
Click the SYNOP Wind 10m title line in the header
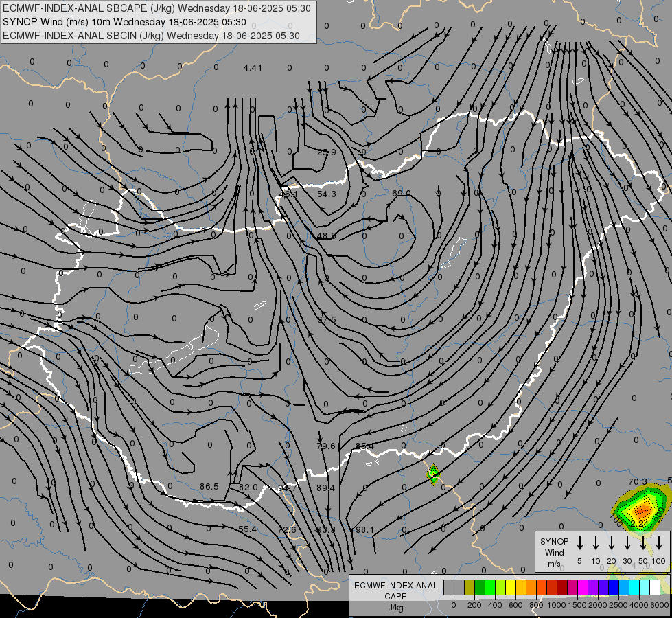click(124, 22)
